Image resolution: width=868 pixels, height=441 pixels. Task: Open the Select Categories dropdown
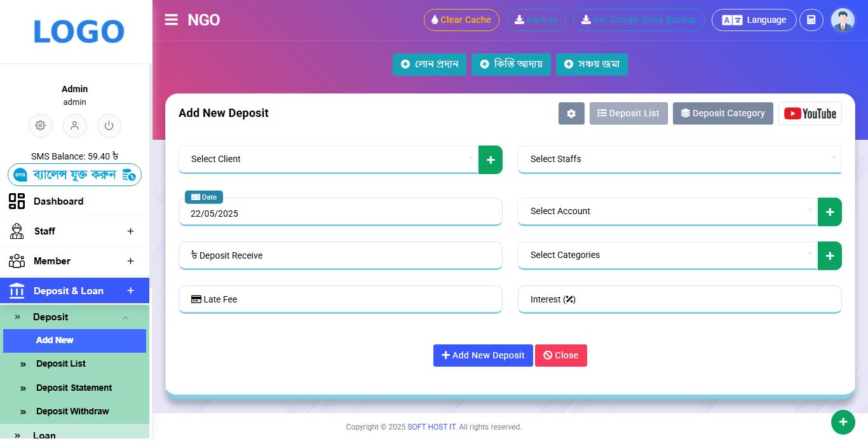tap(667, 255)
